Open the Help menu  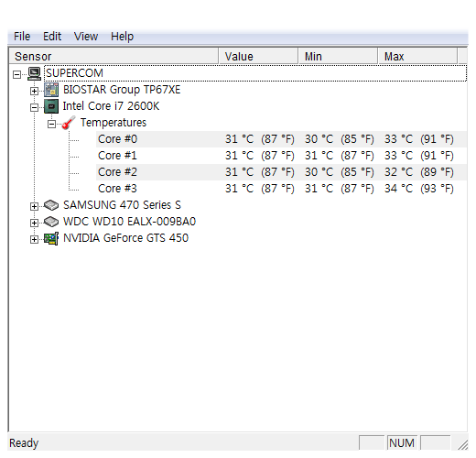(122, 37)
